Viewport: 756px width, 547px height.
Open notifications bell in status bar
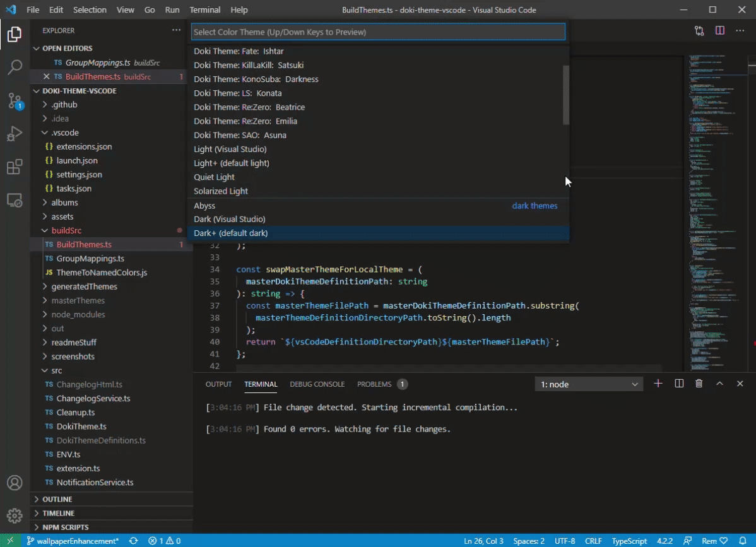click(x=743, y=541)
